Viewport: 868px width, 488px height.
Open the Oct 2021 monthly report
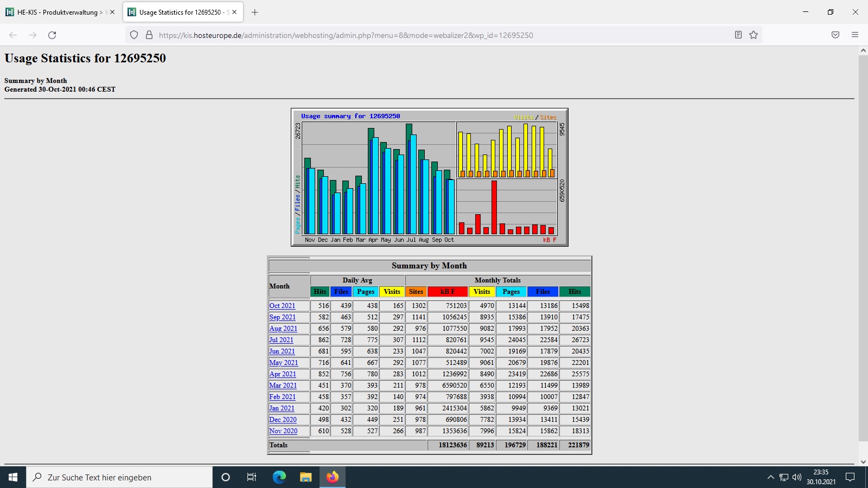(282, 306)
